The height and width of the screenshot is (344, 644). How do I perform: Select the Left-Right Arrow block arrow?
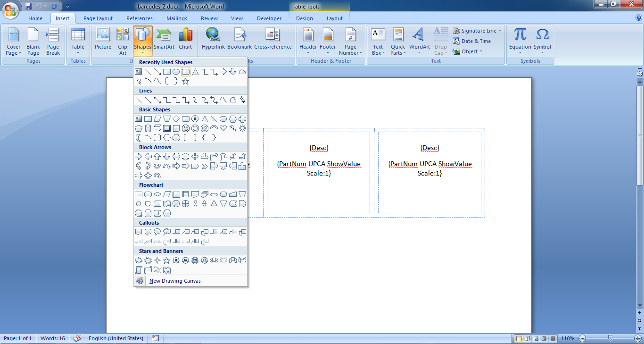coord(176,157)
